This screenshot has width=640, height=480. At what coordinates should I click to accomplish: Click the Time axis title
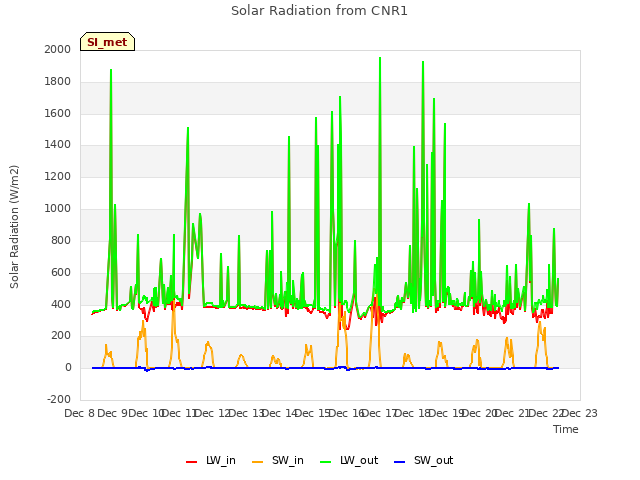(566, 429)
